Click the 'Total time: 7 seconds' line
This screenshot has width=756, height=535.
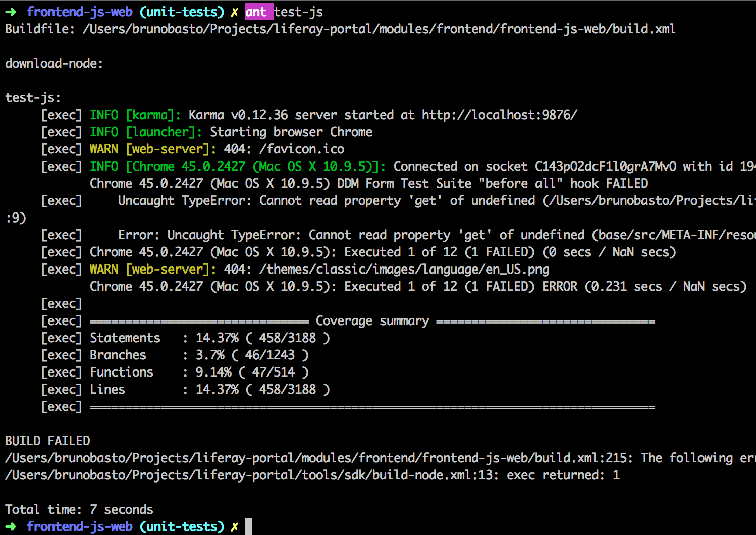(x=79, y=510)
